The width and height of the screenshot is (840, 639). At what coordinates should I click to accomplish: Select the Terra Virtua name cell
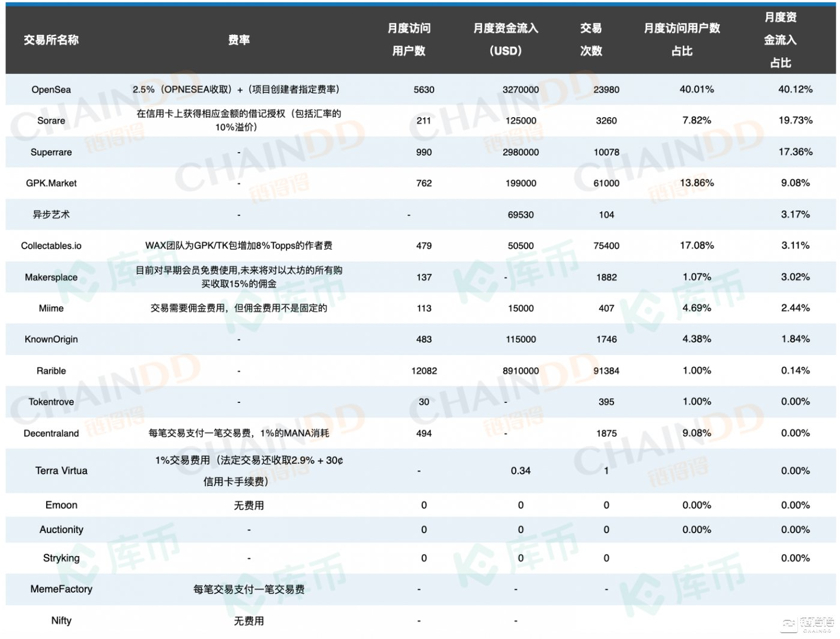coord(61,470)
